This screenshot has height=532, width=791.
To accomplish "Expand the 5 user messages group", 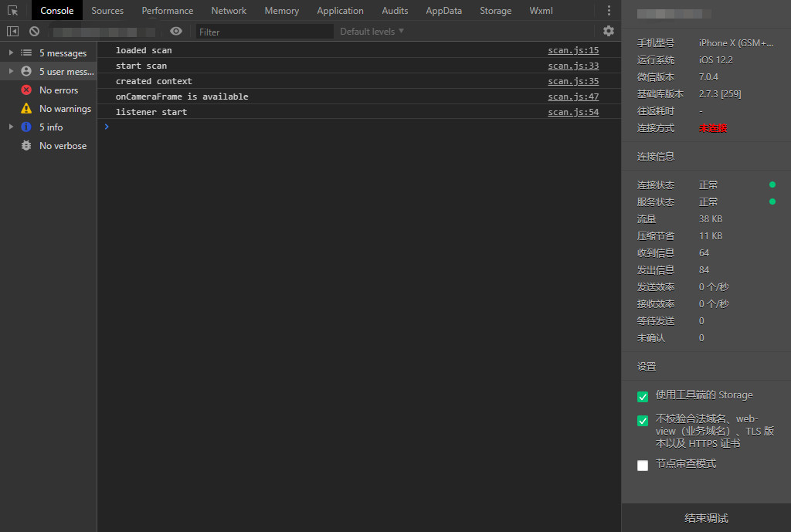I will [11, 72].
